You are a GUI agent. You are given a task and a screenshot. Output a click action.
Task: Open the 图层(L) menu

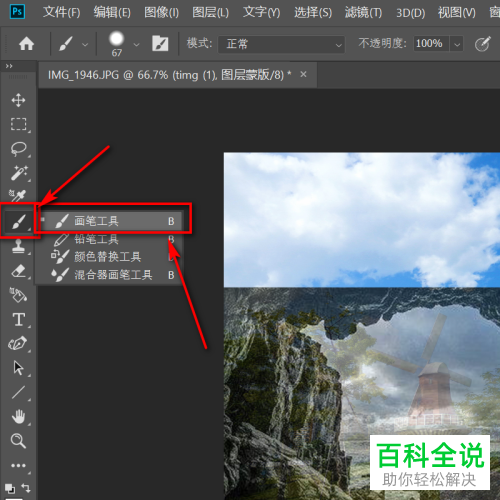pos(210,12)
